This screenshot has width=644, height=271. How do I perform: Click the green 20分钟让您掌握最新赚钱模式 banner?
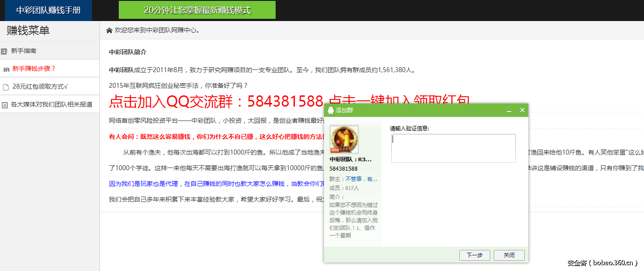196,10
